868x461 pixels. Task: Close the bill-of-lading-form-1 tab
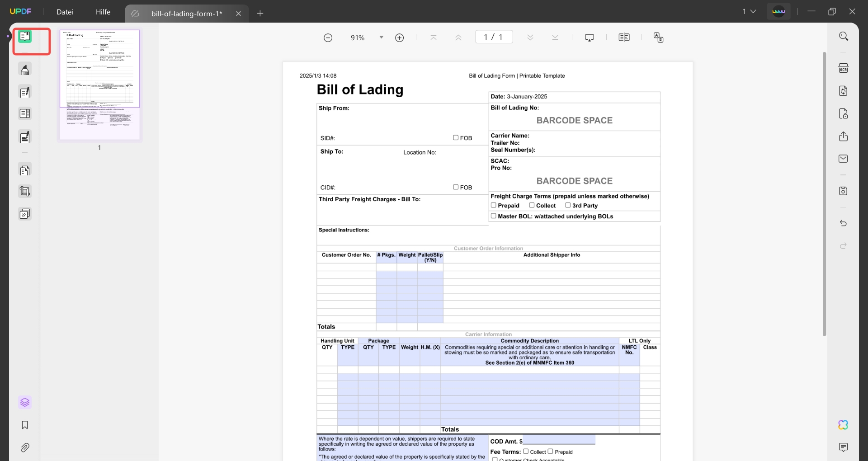point(238,14)
